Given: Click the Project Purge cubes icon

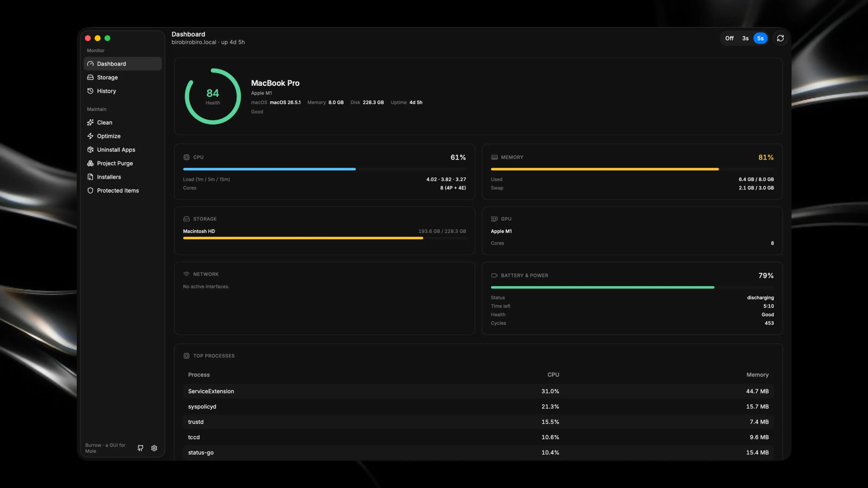Looking at the screenshot, I should click(x=90, y=163).
